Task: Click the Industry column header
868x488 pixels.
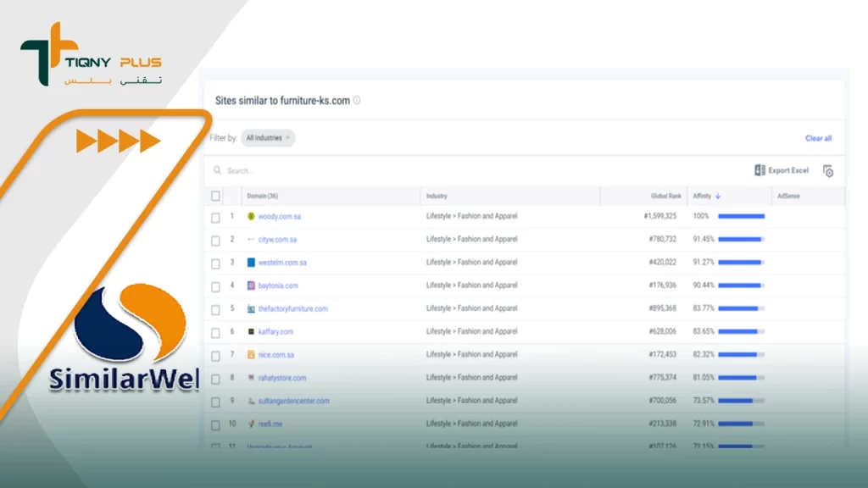Action: click(437, 196)
